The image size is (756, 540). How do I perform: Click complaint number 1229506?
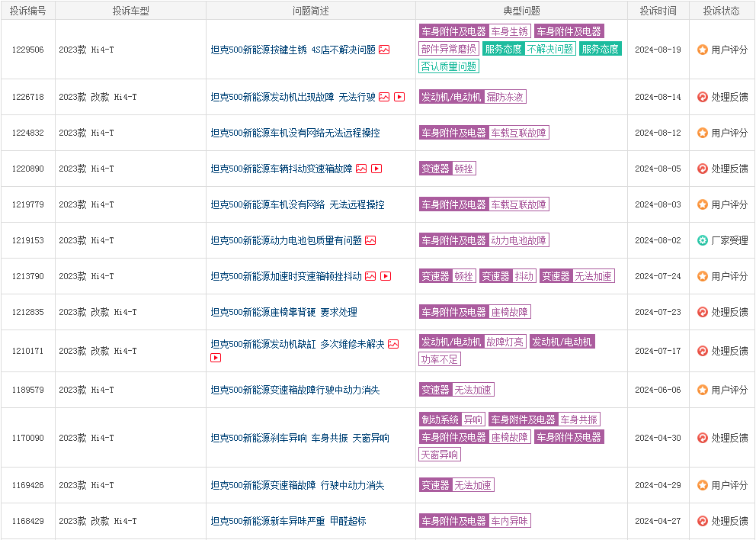pyautogui.click(x=28, y=50)
